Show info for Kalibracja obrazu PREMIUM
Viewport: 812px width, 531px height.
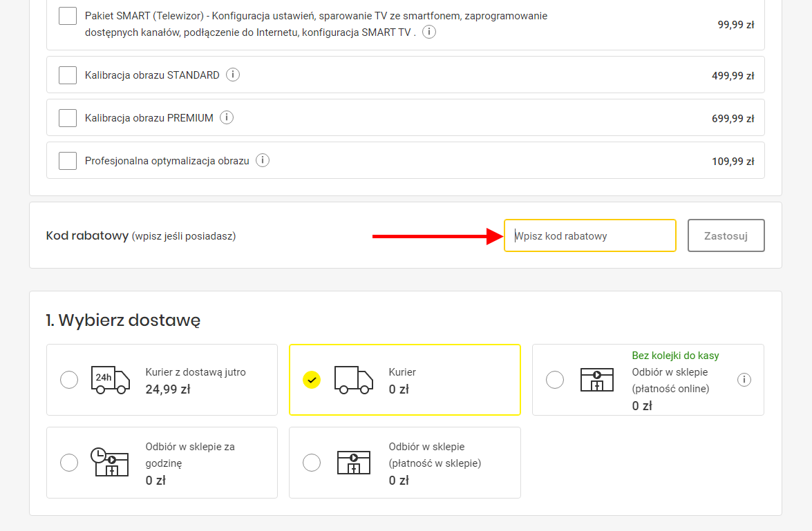[227, 117]
